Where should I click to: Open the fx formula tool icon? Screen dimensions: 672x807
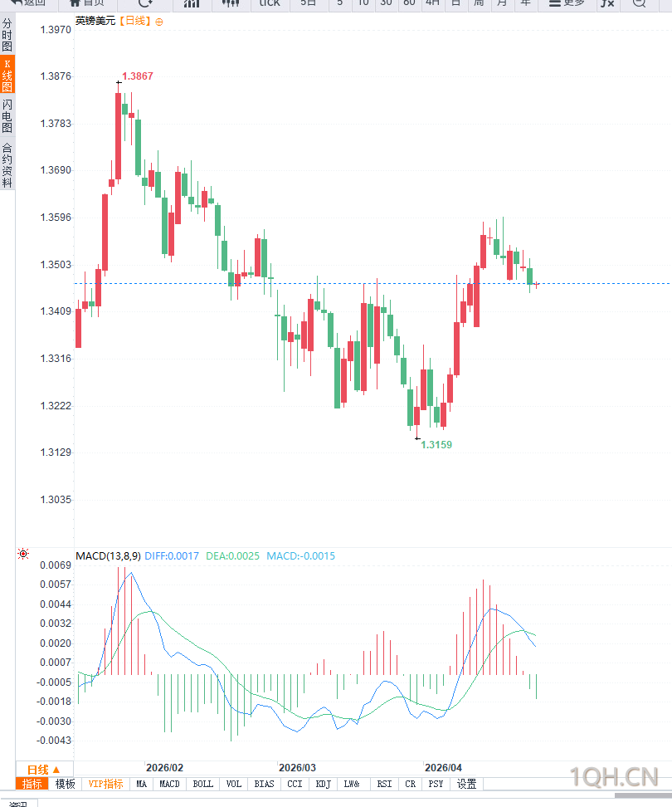607,3
